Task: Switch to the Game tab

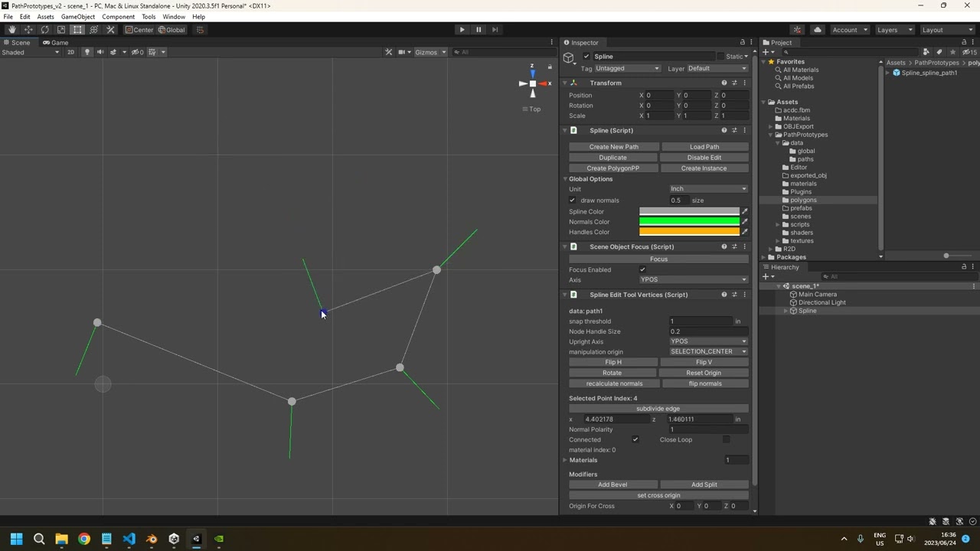Action: 55,43
